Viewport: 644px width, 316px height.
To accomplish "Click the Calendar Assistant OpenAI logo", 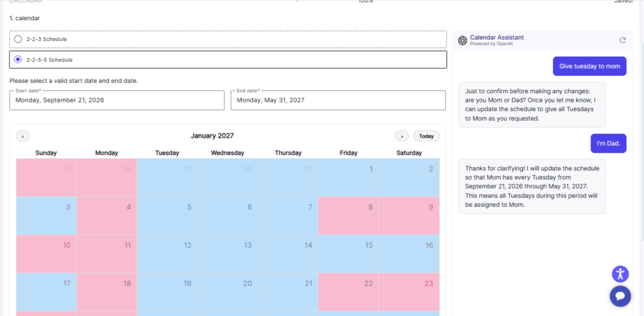I will pos(462,40).
